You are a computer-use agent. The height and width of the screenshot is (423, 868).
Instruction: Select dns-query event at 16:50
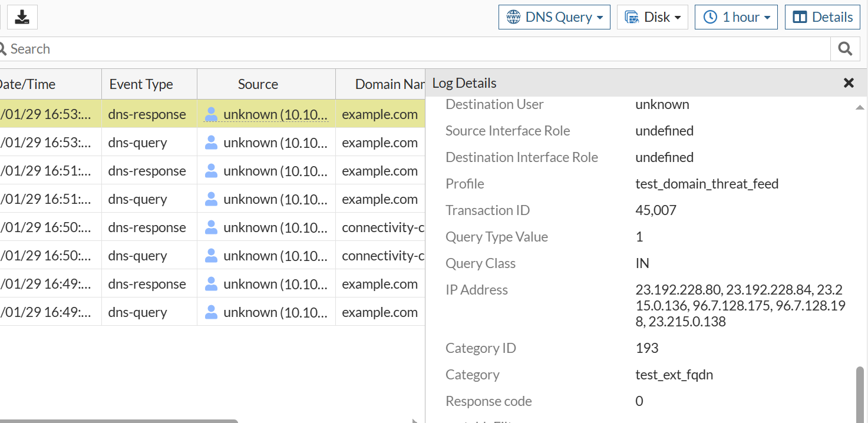137,256
